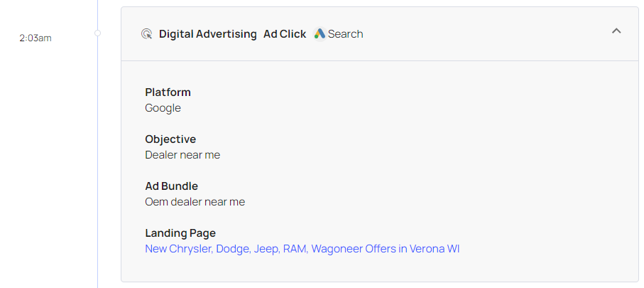The width and height of the screenshot is (644, 288).
Task: Click the vertical timeline line above the marker
Action: 98,13
